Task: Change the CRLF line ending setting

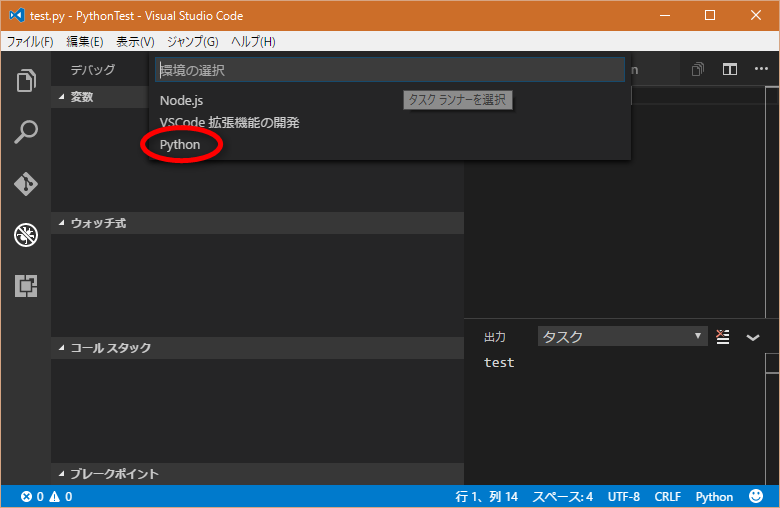Action: (x=668, y=497)
